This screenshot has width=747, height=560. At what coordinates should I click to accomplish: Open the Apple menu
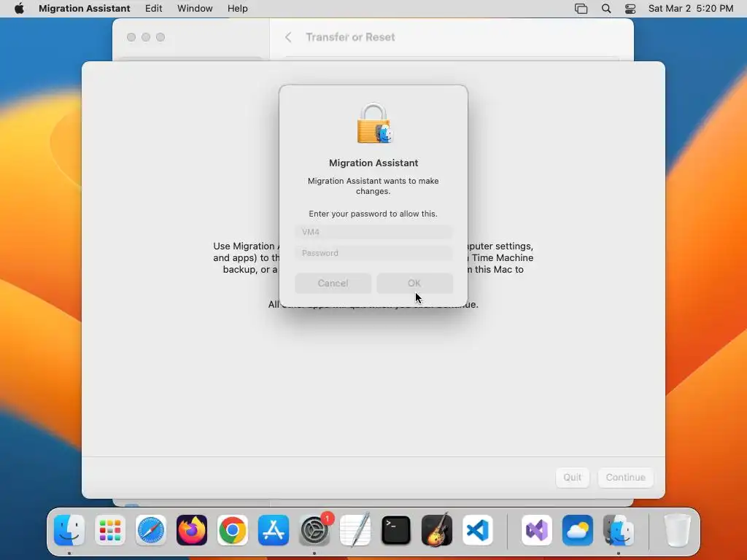[x=19, y=9]
